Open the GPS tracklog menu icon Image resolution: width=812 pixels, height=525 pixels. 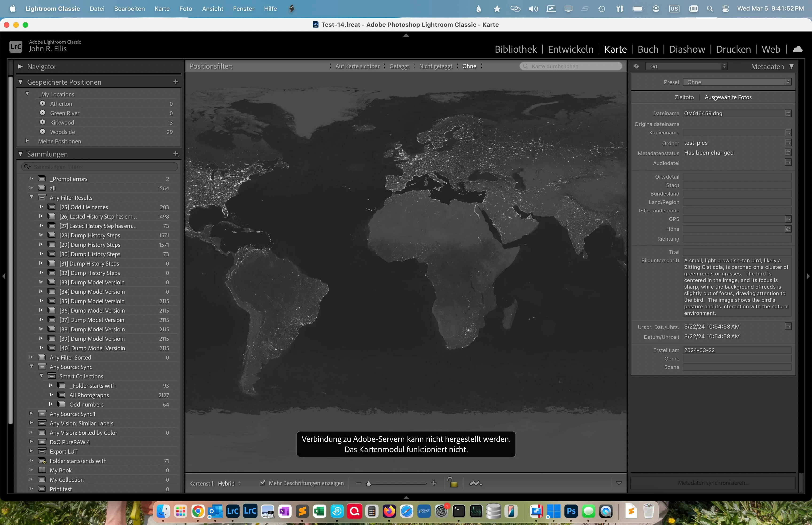[x=475, y=483]
